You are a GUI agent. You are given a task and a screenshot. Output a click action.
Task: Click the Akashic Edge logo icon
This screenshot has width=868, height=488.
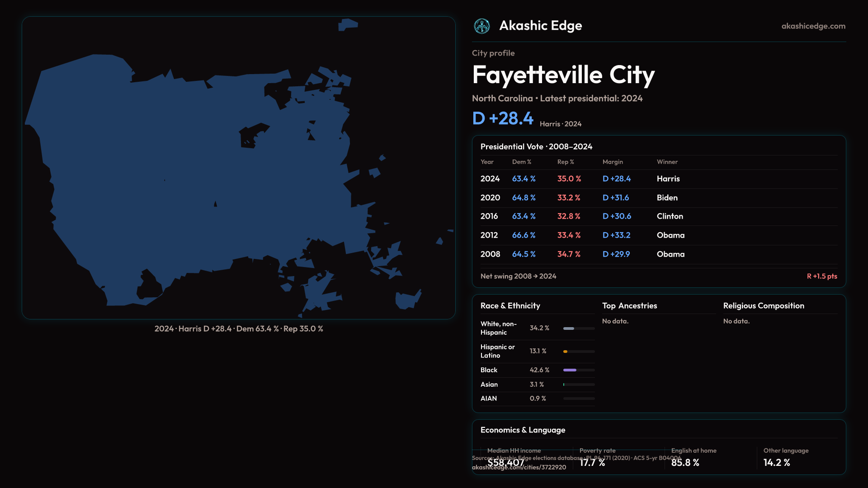point(481,26)
